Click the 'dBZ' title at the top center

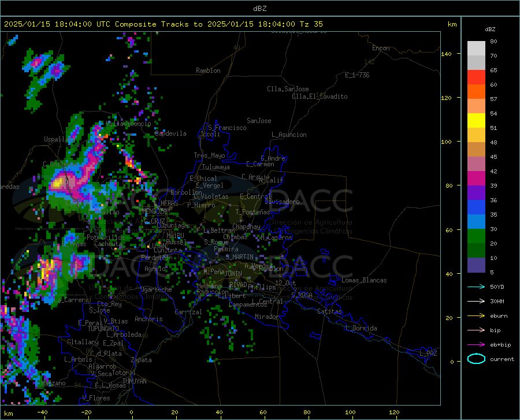[x=259, y=9]
